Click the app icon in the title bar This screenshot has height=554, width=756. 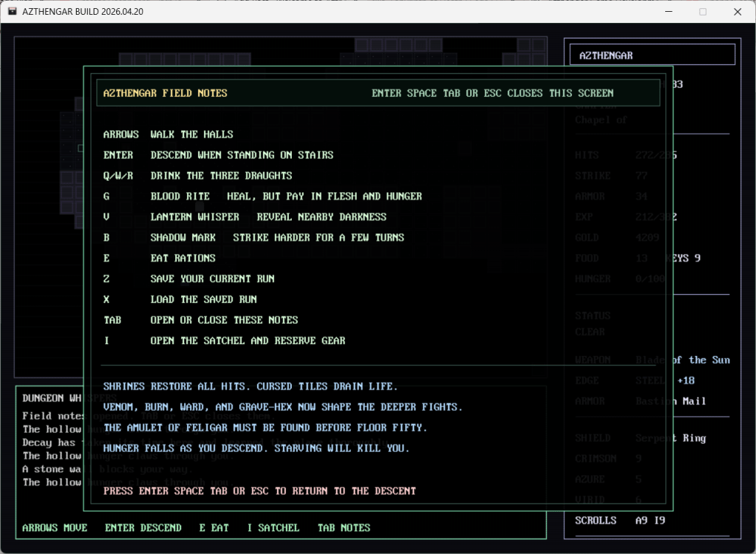(12, 12)
